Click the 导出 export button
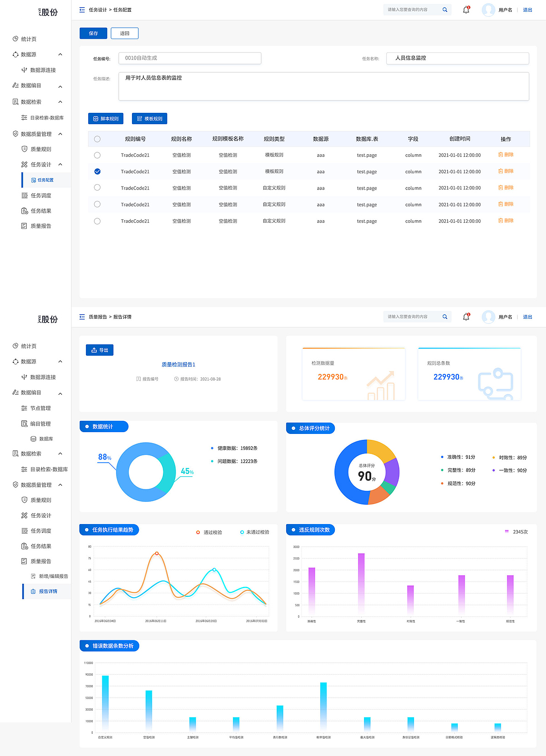This screenshot has height=756, width=546. [100, 350]
